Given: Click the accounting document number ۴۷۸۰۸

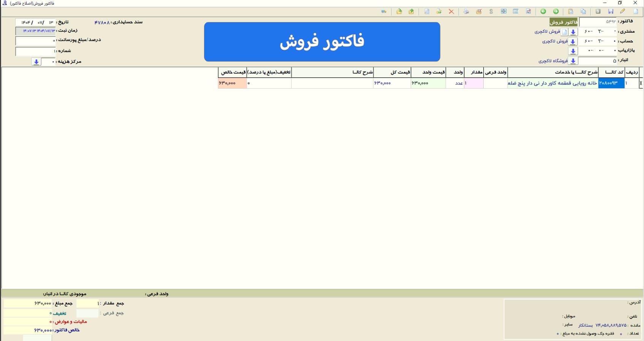Looking at the screenshot, I should (x=102, y=22).
